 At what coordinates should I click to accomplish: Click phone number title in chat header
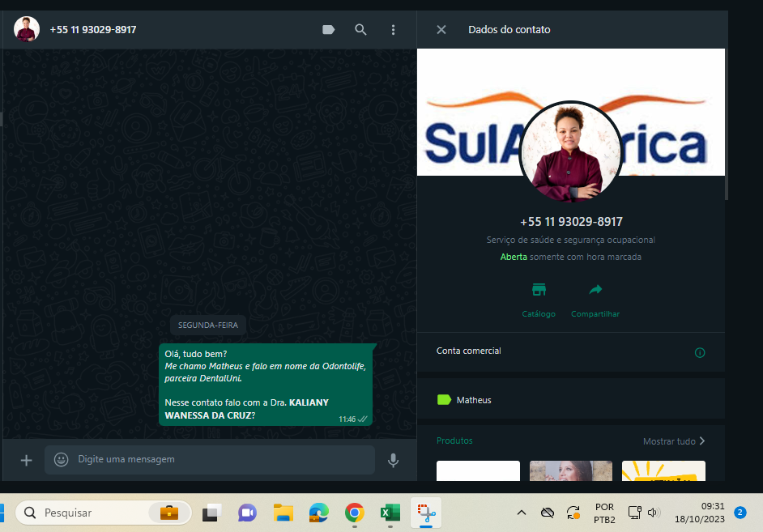[x=93, y=30]
